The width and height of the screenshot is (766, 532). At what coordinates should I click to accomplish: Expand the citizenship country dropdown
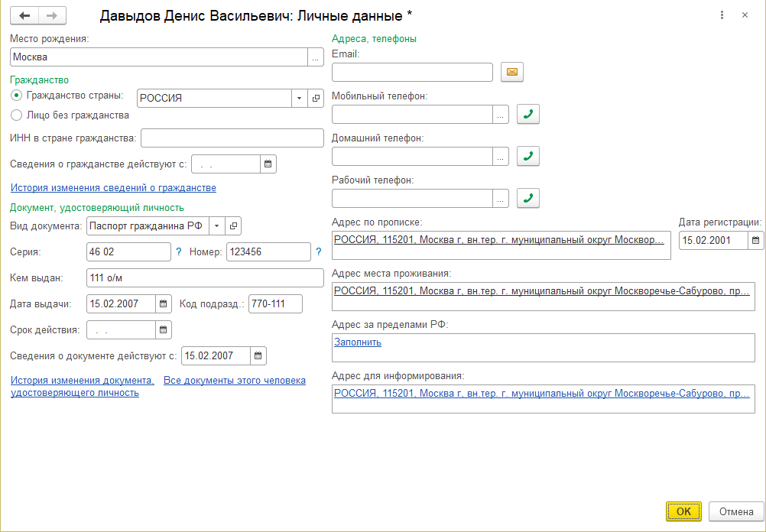299,99
